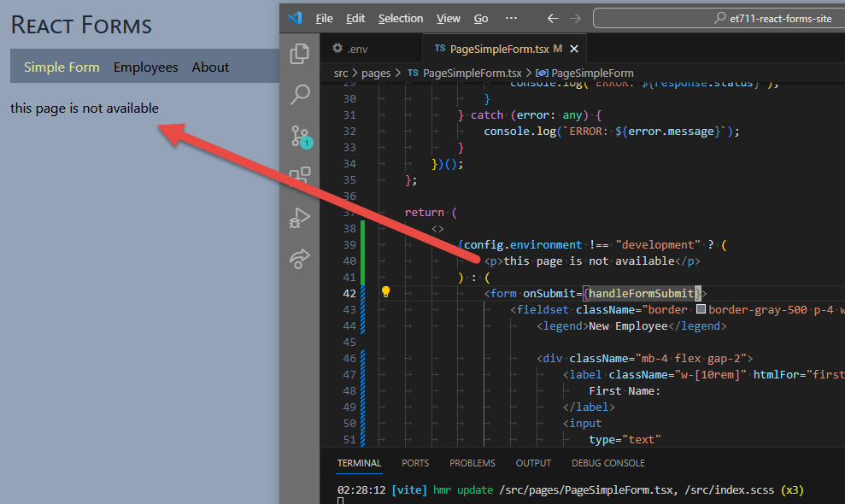The width and height of the screenshot is (845, 504).
Task: Switch to the PORTS panel tab
Action: [415, 463]
